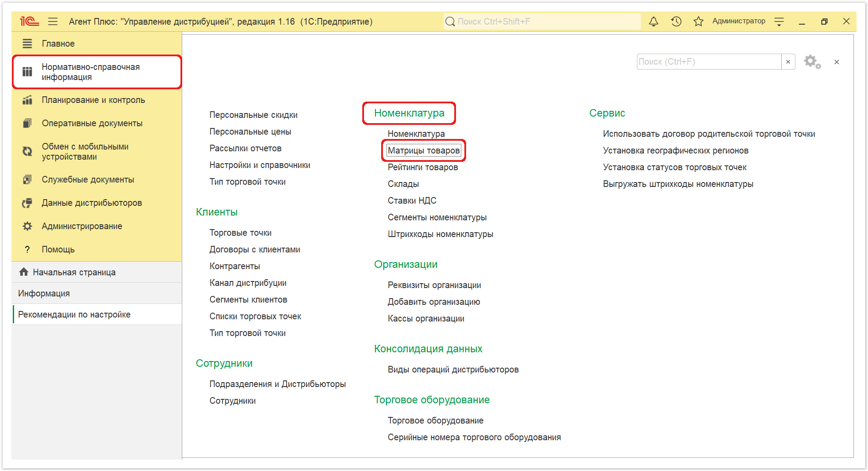
Task: Focus the global search field
Action: (542, 21)
